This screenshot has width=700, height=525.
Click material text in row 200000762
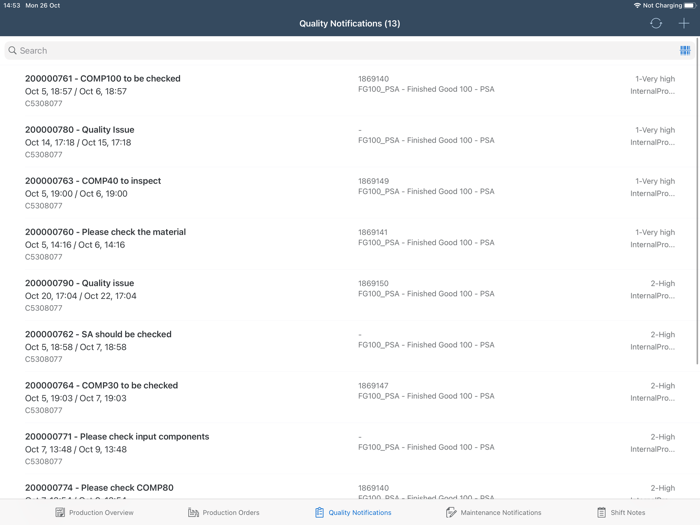426,345
